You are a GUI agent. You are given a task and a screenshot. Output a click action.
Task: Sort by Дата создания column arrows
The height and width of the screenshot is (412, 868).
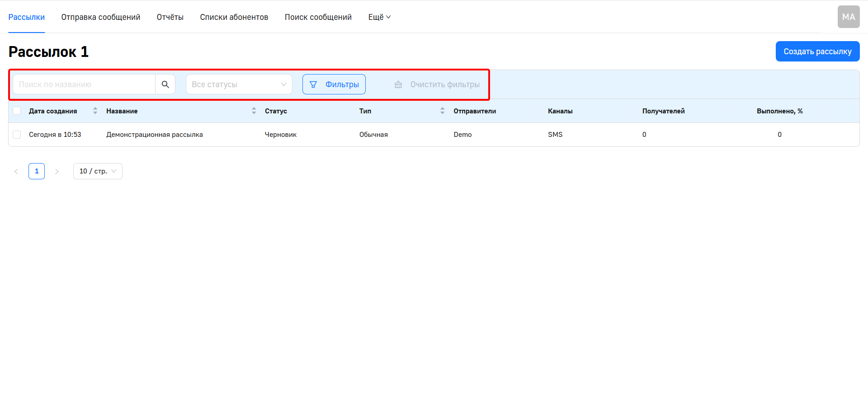[x=95, y=111]
